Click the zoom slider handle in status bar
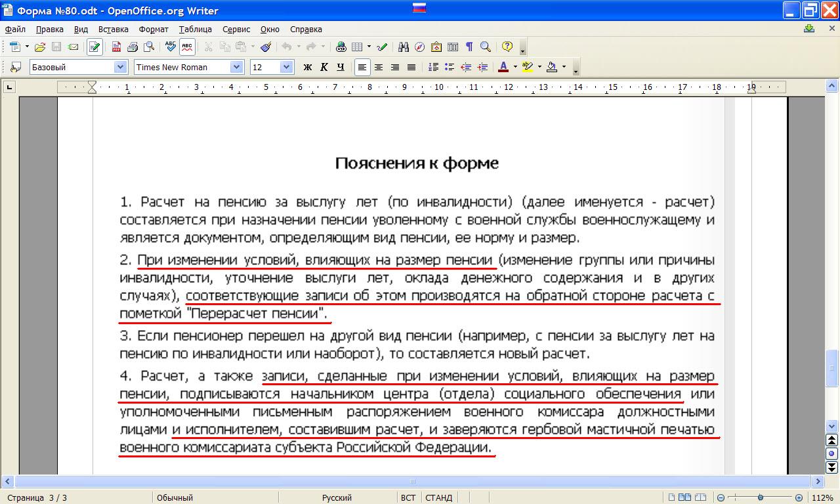840x504 pixels. pyautogui.click(x=760, y=498)
